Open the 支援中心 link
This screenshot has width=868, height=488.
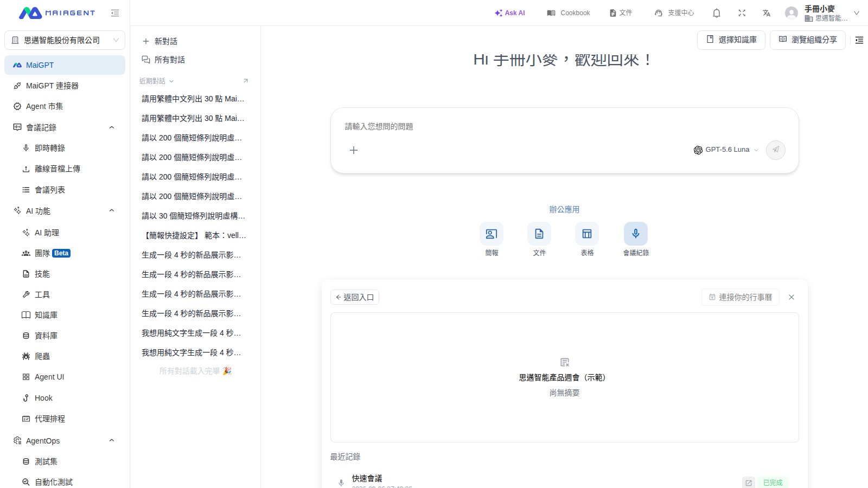[x=674, y=13]
